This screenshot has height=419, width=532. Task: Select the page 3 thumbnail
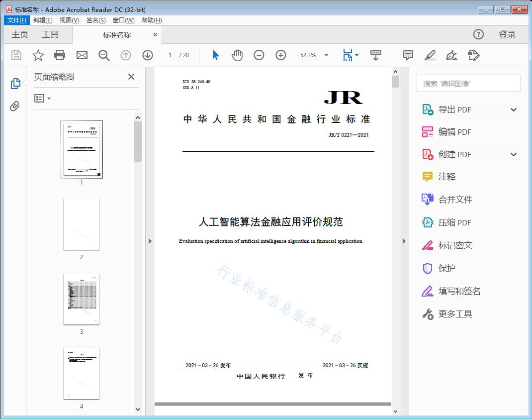[81, 299]
